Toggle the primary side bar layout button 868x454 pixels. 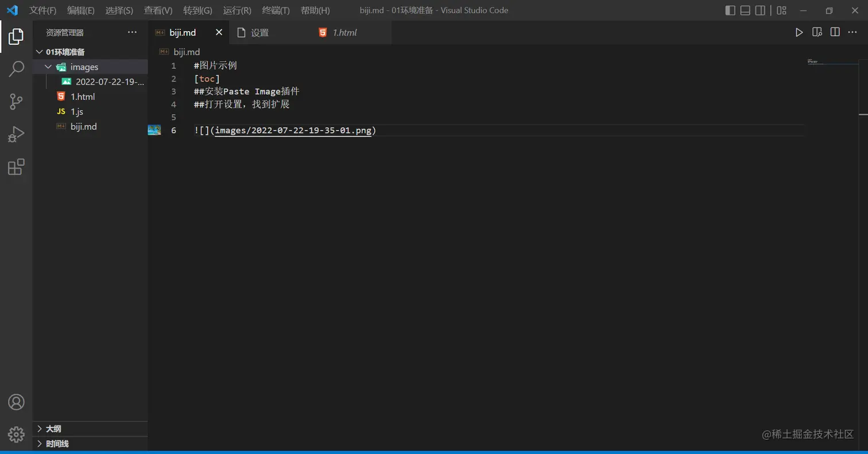(x=730, y=10)
